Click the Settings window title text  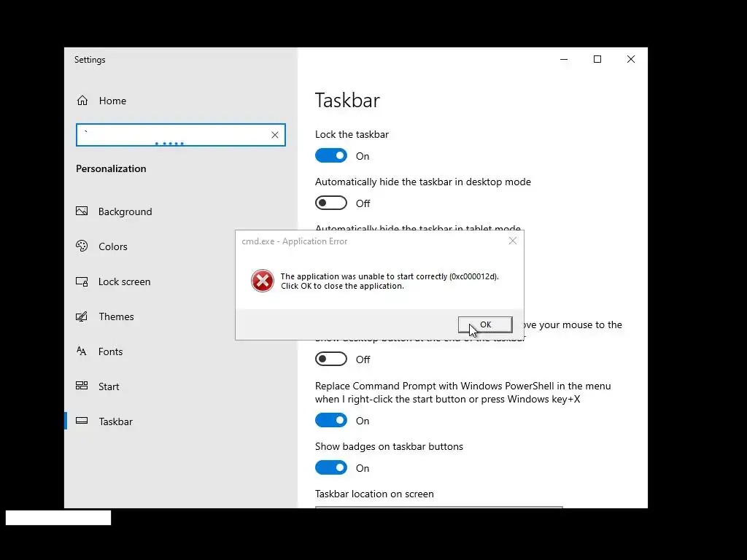90,60
